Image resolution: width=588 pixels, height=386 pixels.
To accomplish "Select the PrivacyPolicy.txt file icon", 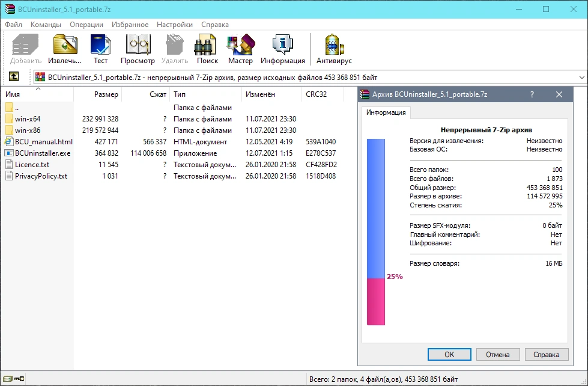I will pos(10,176).
